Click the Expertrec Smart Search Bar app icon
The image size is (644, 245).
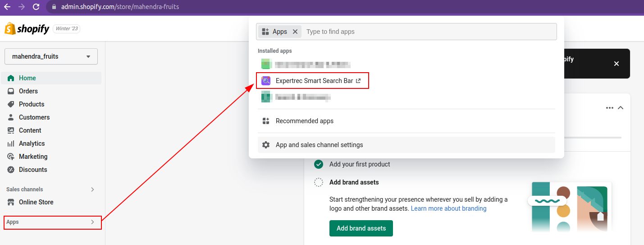tap(266, 81)
